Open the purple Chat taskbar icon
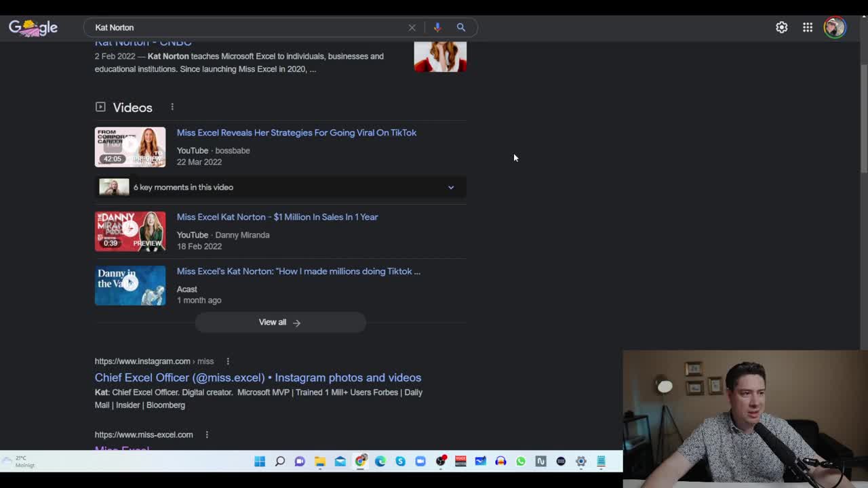Screen dimensions: 868x488 (300, 462)
